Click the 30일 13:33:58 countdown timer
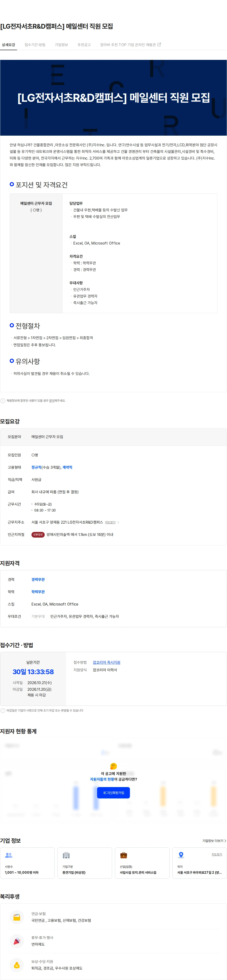Screen dimensions: 227x980 pyautogui.click(x=33, y=672)
